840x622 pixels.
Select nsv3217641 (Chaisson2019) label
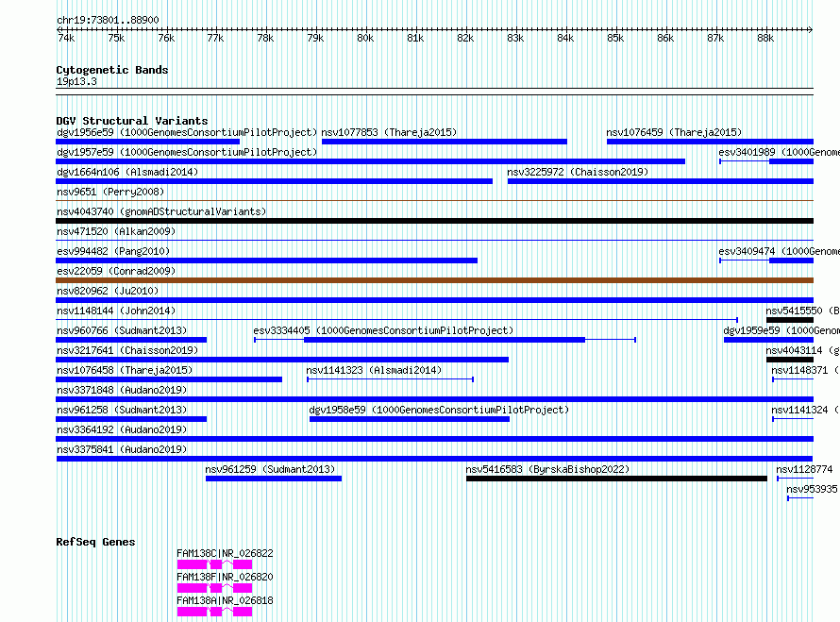point(127,350)
